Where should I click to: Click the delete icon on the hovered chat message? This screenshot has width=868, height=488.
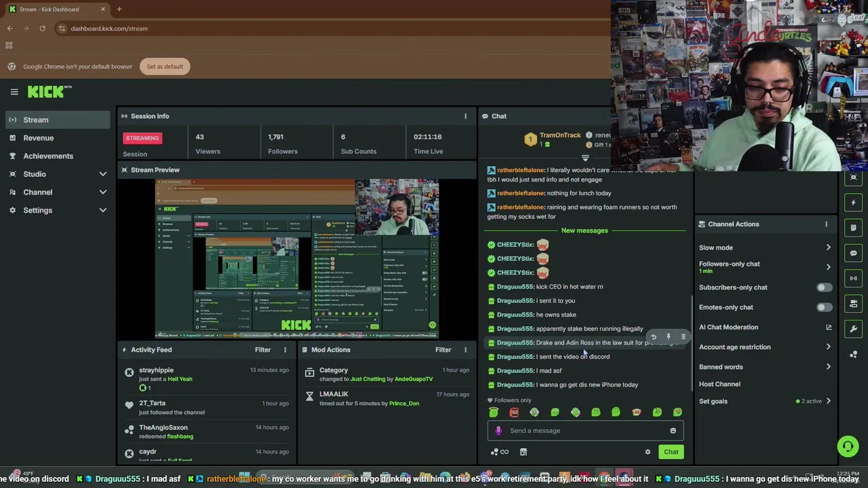pyautogui.click(x=683, y=337)
